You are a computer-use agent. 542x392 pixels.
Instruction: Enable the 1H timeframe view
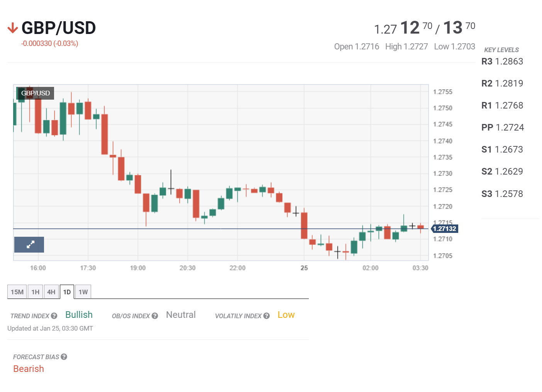pos(35,292)
